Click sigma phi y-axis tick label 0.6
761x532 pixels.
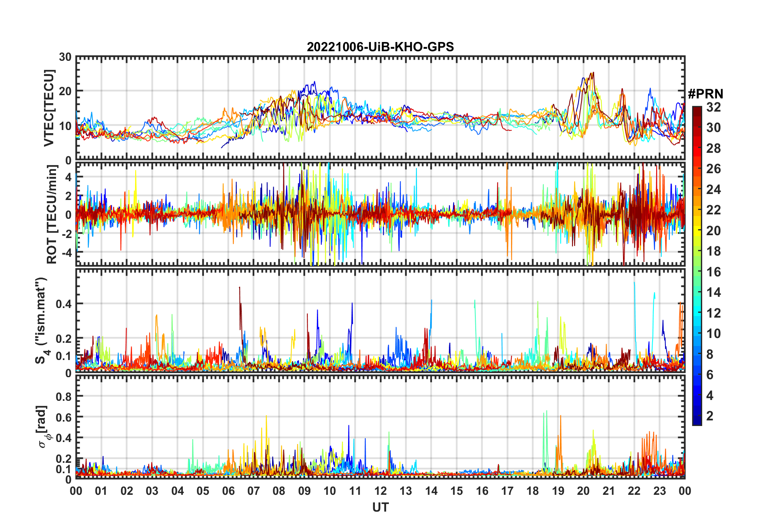click(x=64, y=417)
